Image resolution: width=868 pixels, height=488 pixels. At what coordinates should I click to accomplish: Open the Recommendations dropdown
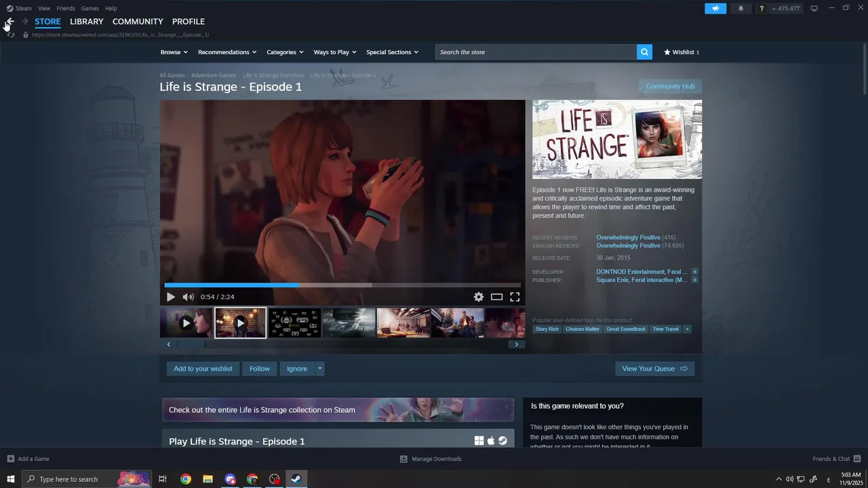(227, 52)
